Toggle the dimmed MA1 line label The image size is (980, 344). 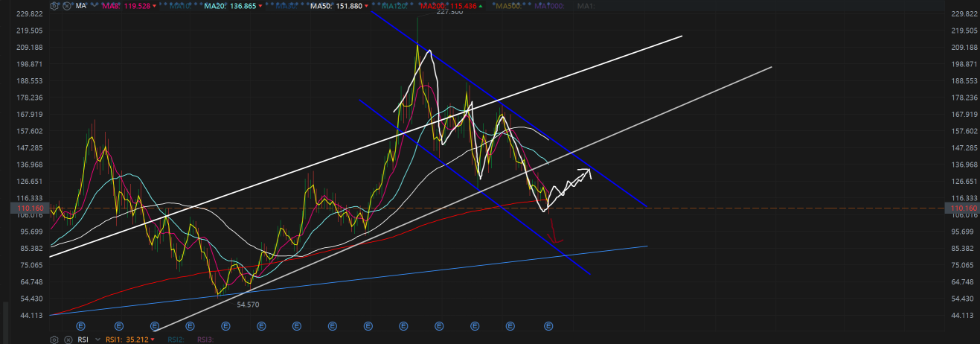click(586, 6)
